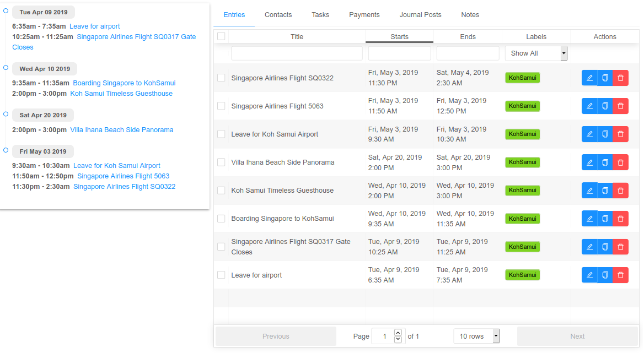The image size is (644, 353).
Task: Open Villa Ihana Beach Side Panorama timeline link
Action: pos(121,130)
